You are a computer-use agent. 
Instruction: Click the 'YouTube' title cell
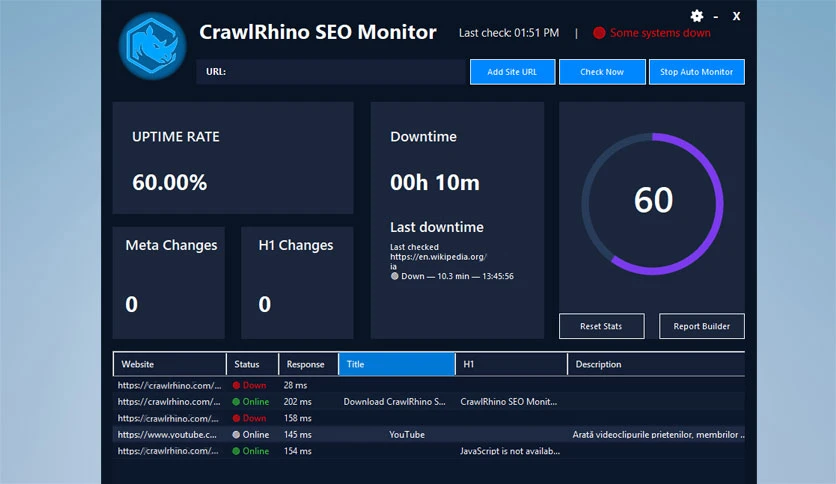point(407,434)
